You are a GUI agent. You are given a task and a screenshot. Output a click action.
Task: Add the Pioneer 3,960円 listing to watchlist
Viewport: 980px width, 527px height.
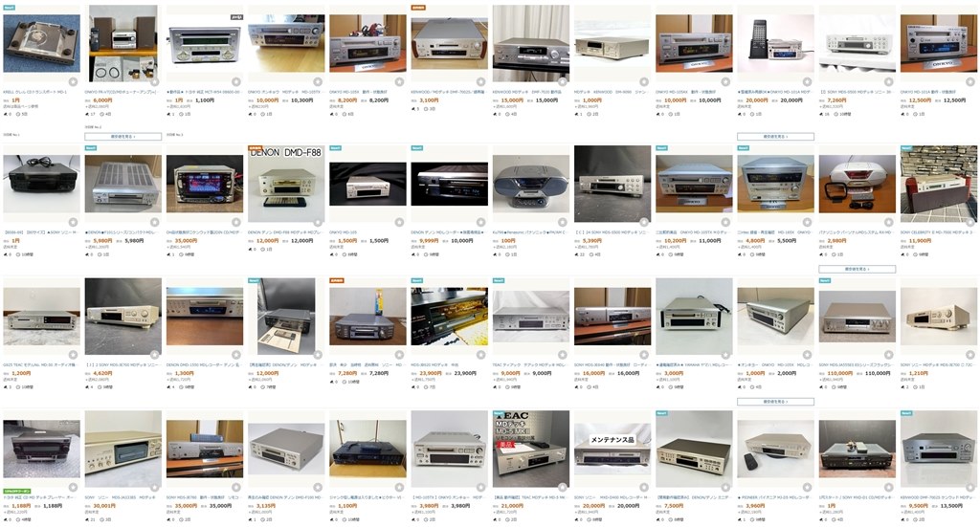tap(808, 487)
